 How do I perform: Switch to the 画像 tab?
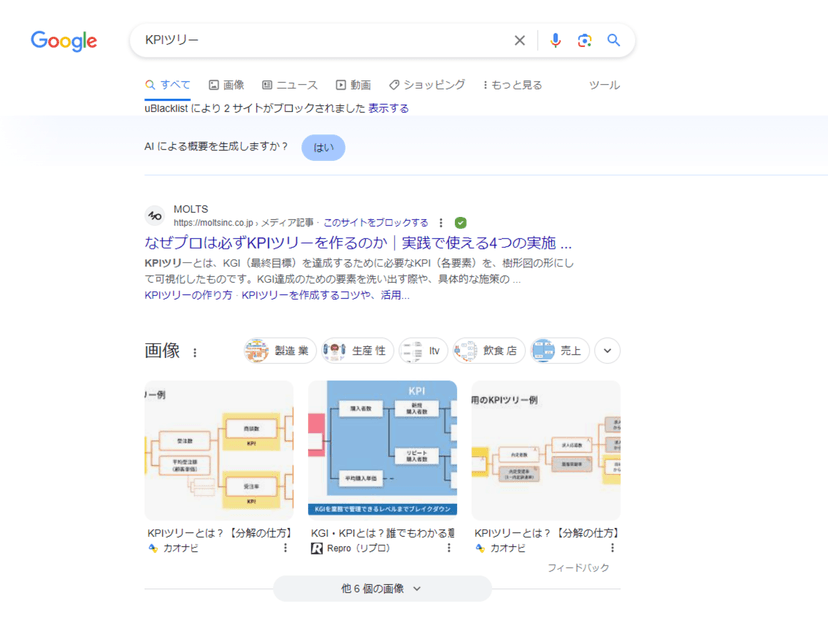tap(227, 85)
